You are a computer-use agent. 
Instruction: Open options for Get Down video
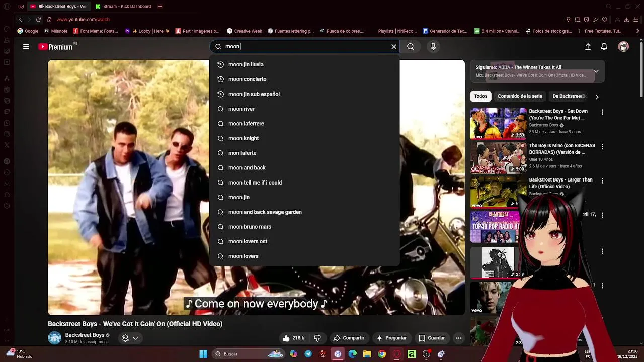(x=602, y=112)
